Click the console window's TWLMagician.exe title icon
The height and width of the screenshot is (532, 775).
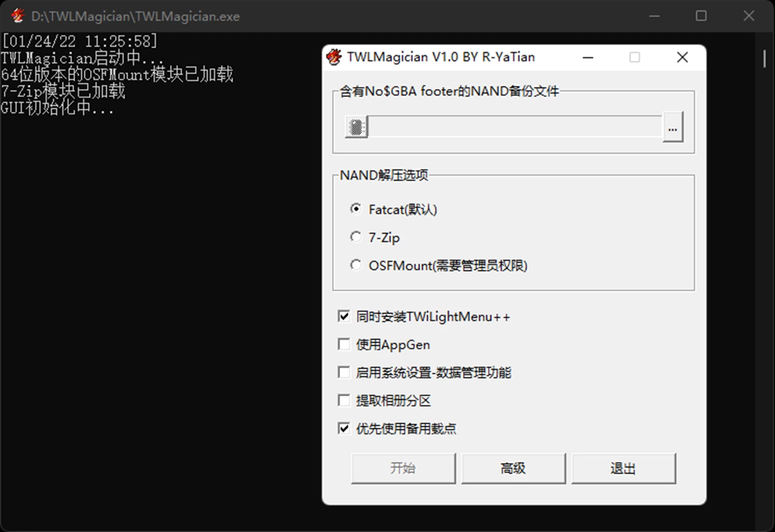pyautogui.click(x=18, y=16)
